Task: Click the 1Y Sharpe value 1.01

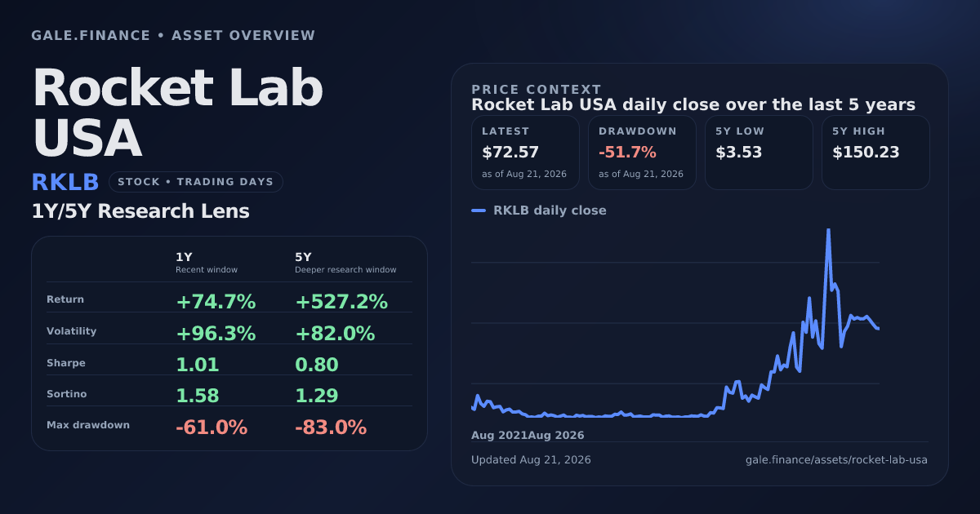Action: click(x=198, y=365)
